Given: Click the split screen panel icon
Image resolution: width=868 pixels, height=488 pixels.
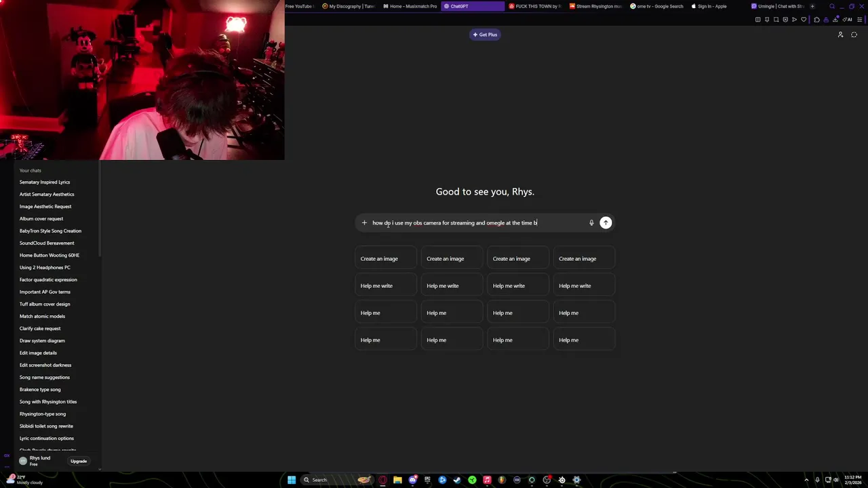Looking at the screenshot, I should 758,20.
